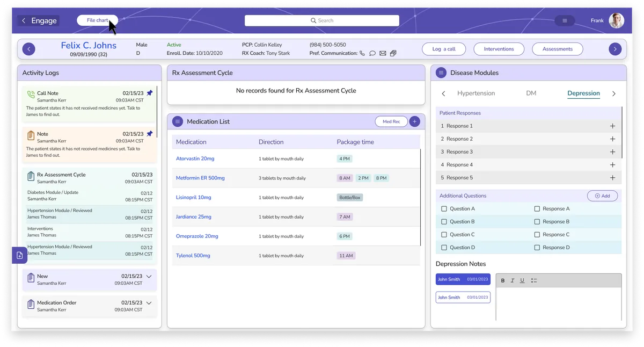This screenshot has height=347, width=644.
Task: Show previous disease modules with left chevron
Action: click(x=443, y=93)
